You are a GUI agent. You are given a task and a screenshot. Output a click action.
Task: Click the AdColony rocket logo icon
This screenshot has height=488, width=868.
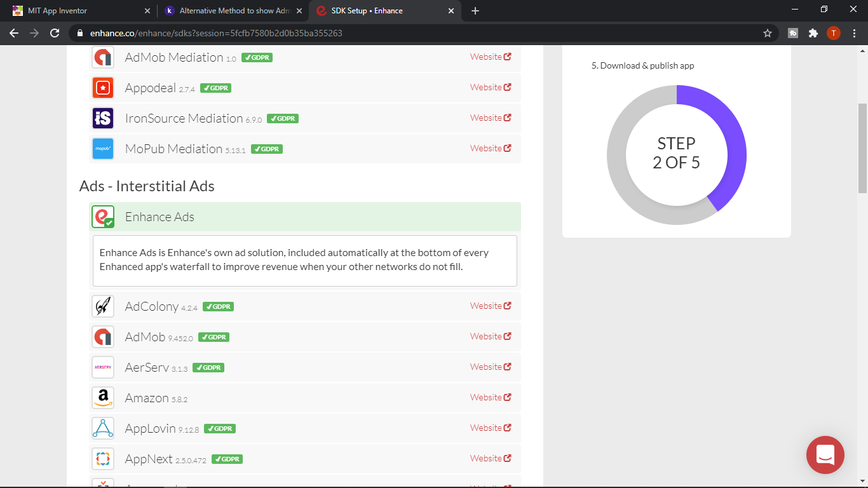[103, 306]
